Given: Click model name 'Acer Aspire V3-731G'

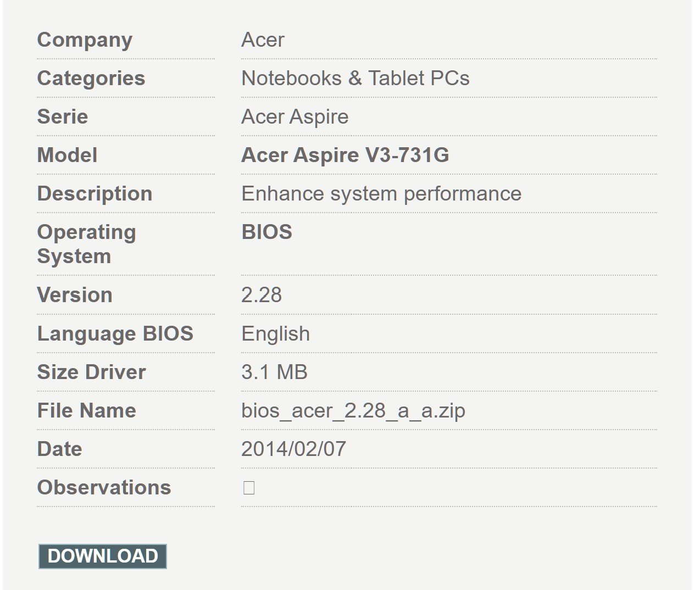Looking at the screenshot, I should pos(345,155).
